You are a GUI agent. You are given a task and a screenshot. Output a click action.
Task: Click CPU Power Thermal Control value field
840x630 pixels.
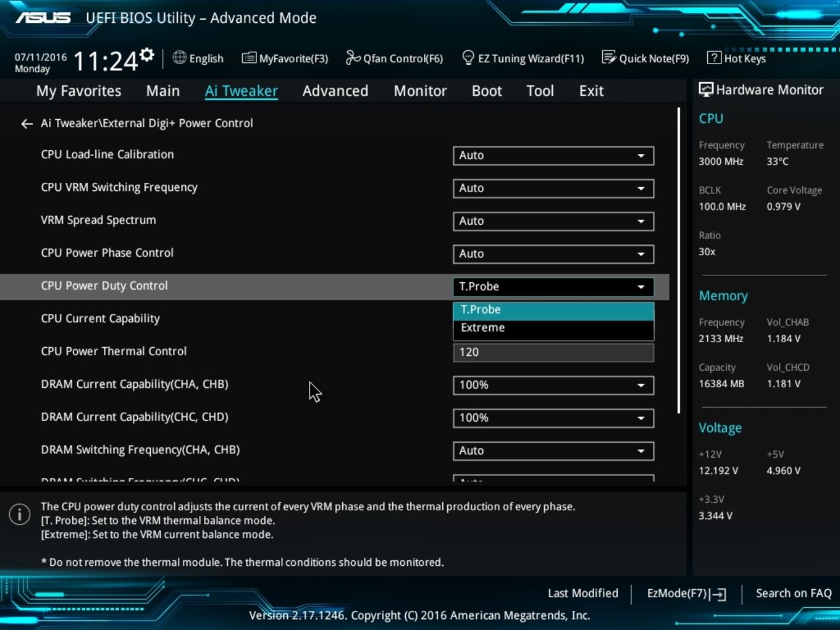(553, 352)
